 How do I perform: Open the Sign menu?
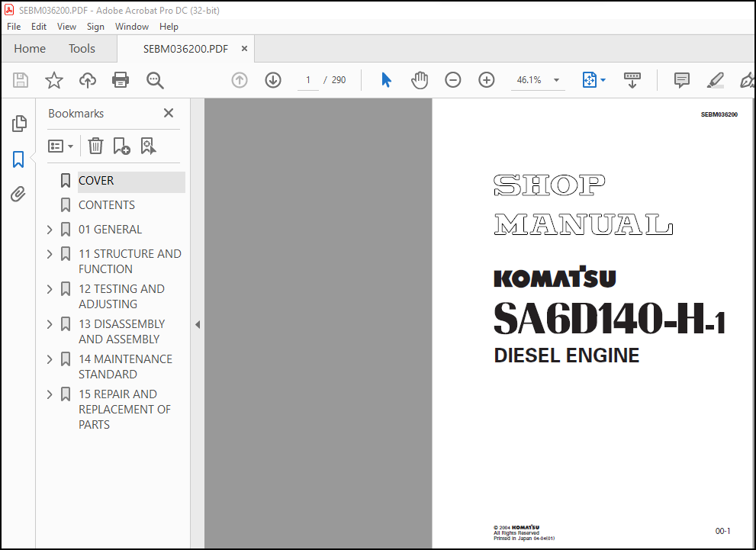pos(95,27)
